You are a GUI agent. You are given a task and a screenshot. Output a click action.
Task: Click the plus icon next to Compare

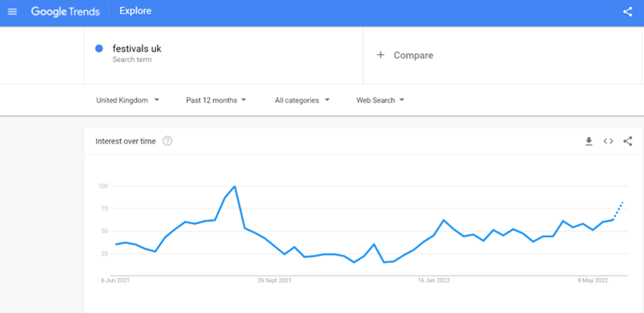[380, 55]
